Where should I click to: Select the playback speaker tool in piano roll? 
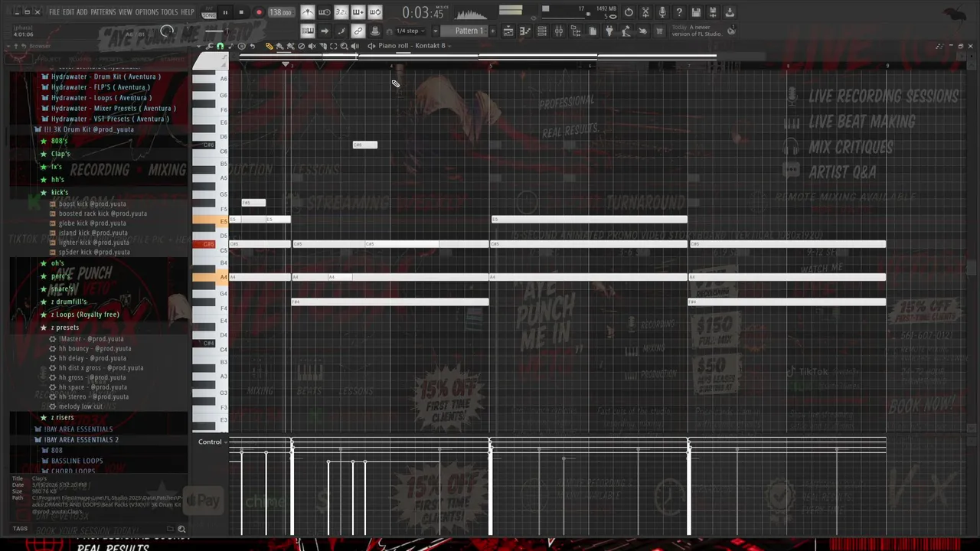point(354,46)
